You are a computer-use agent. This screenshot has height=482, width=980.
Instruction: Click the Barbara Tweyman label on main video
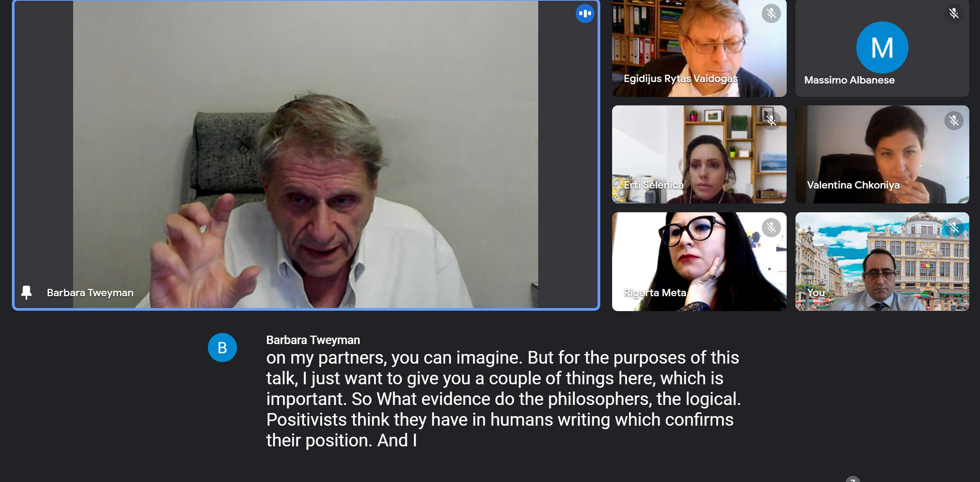(x=90, y=293)
